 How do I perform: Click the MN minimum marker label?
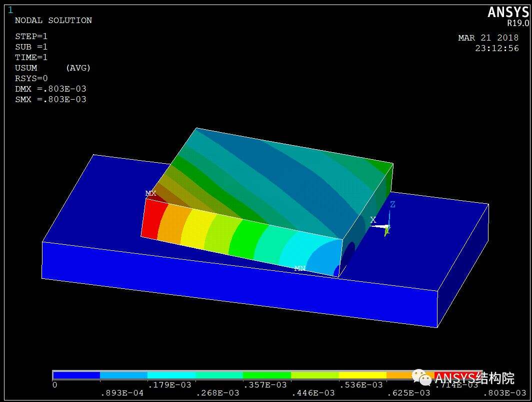point(299,268)
